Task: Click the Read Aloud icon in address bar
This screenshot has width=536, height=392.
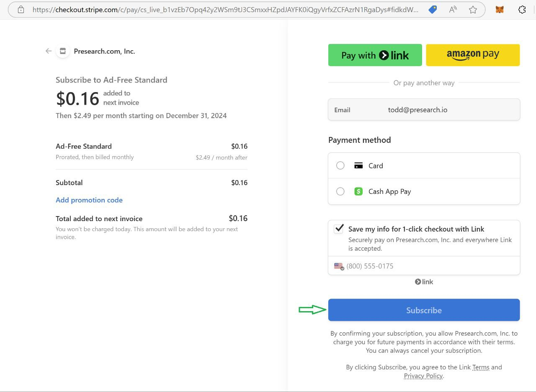Action: (453, 10)
